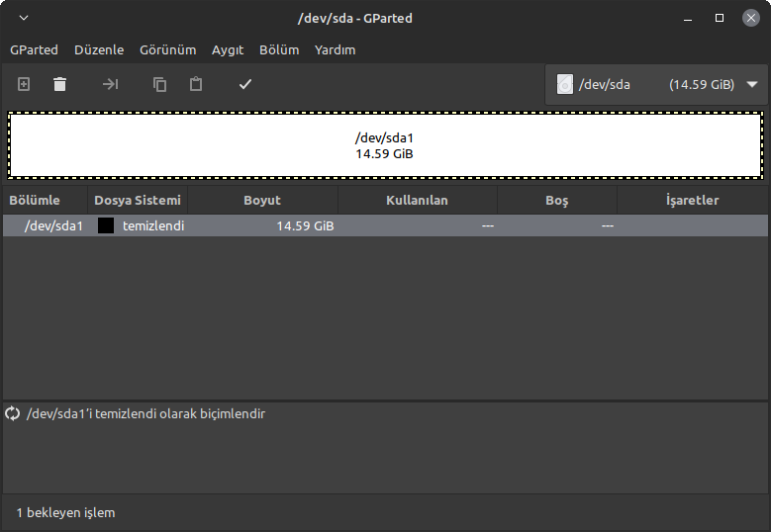Select the pending 'temizlendi olarak biçimlendir' operation
The height and width of the screenshot is (532, 771).
click(x=145, y=413)
